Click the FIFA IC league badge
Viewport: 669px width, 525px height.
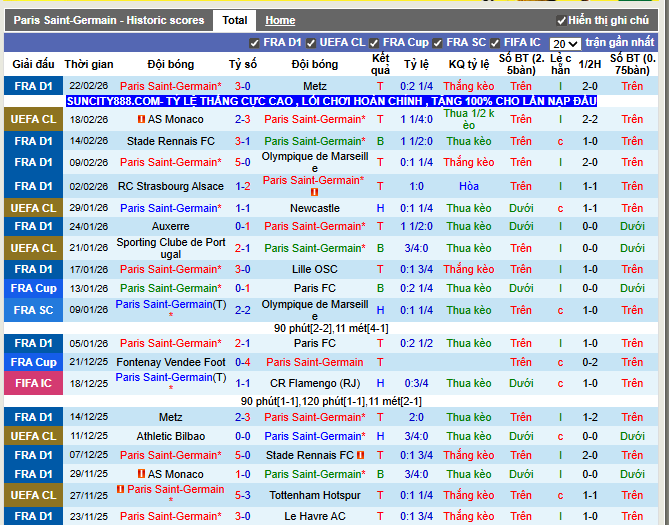click(x=33, y=383)
